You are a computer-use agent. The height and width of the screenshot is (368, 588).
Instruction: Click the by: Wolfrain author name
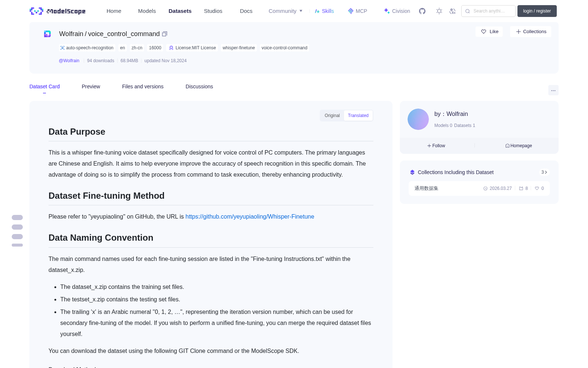click(451, 114)
